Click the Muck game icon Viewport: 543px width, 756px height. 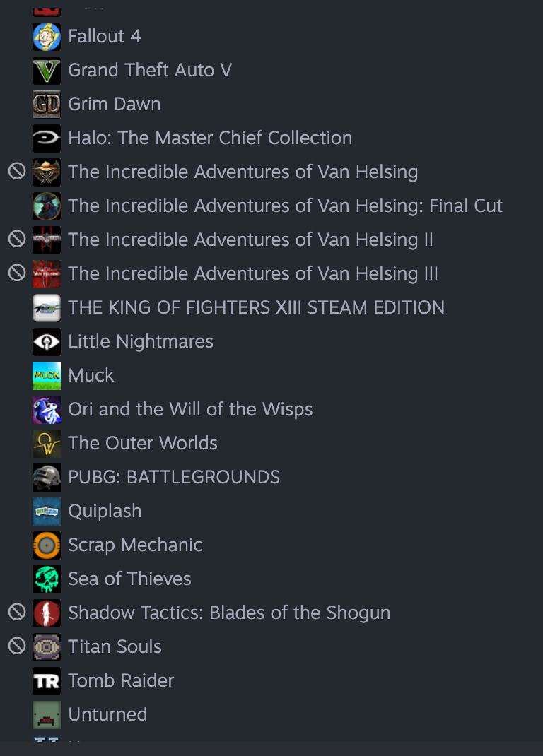coord(47,376)
